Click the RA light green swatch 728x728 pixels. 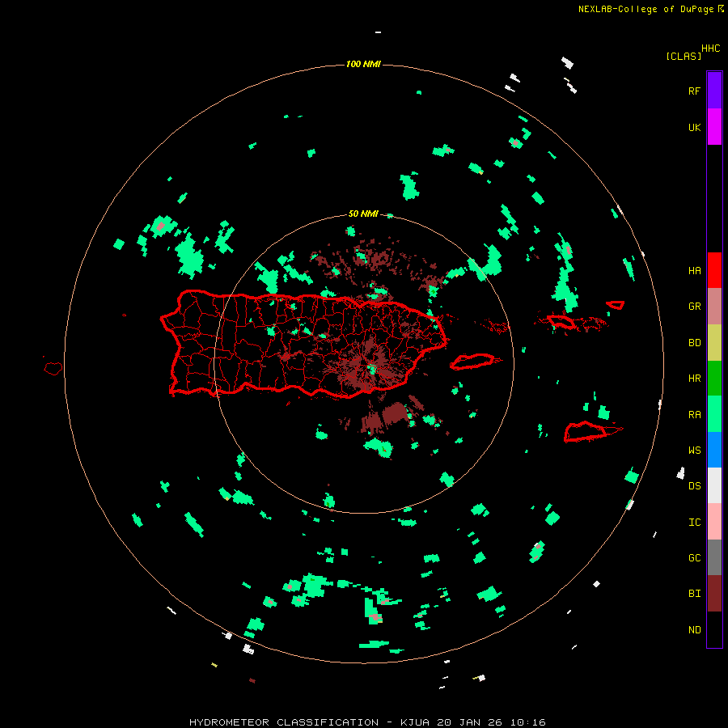coord(714,414)
